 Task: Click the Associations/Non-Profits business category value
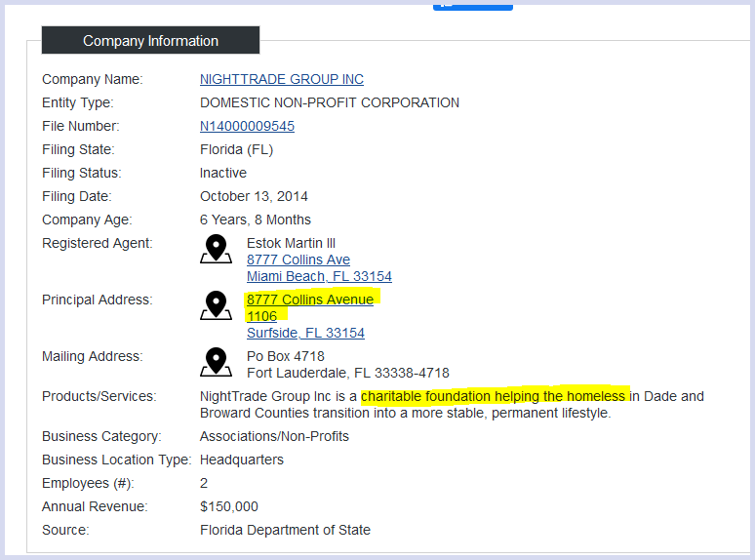(274, 436)
